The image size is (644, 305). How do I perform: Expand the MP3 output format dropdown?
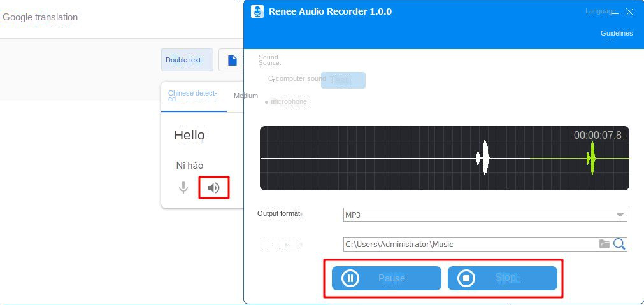tap(620, 215)
